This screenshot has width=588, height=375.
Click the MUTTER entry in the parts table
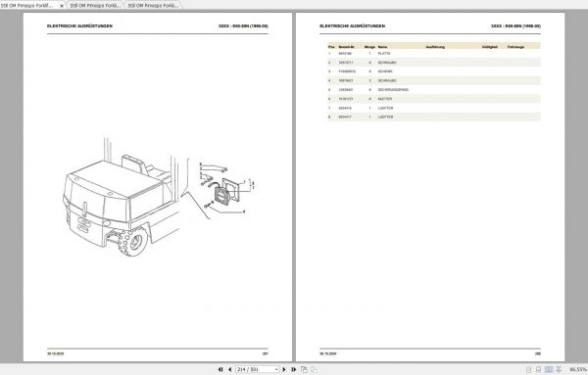[385, 99]
